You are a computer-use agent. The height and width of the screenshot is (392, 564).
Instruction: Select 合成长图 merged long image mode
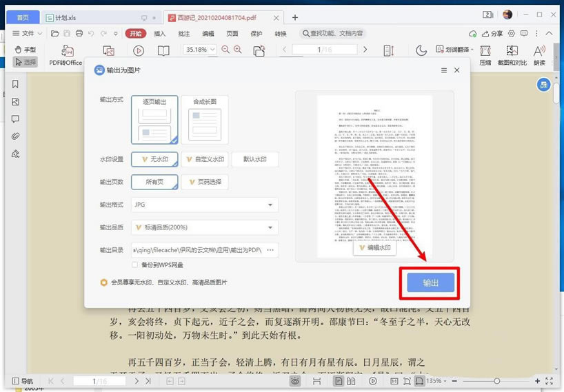coord(205,120)
